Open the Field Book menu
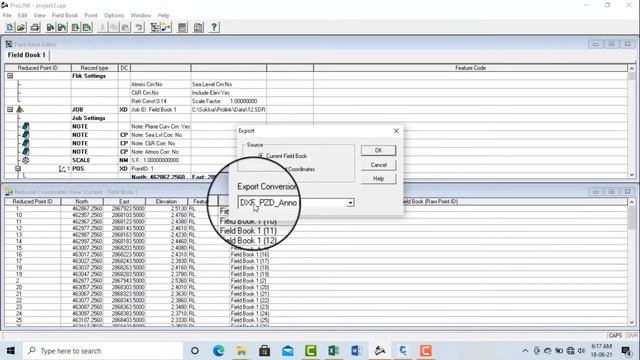 tap(65, 15)
